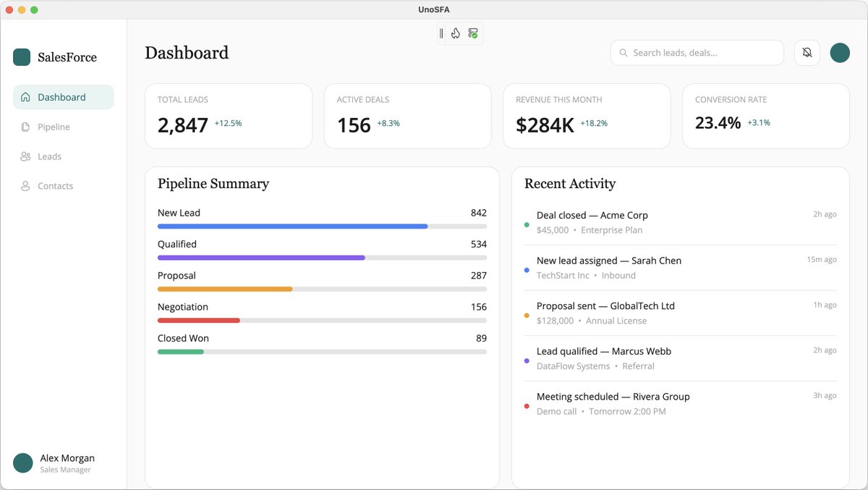Click the +12.5% change under Total Leads
Viewport: 868px width, 490px height.
[x=228, y=124]
